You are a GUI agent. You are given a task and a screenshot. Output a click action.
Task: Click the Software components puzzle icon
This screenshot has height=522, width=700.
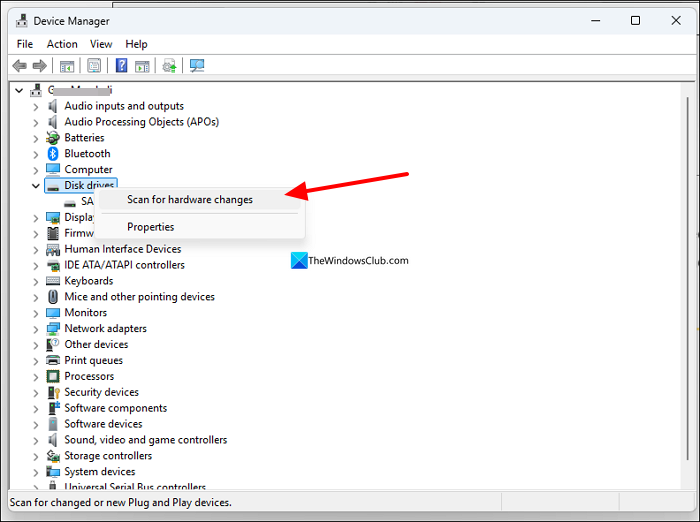[x=53, y=408]
